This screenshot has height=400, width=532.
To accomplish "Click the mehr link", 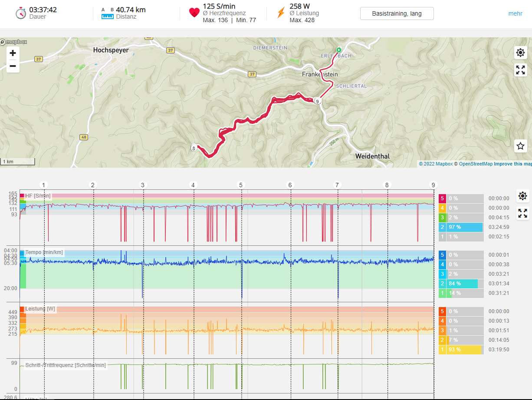I will (x=515, y=13).
